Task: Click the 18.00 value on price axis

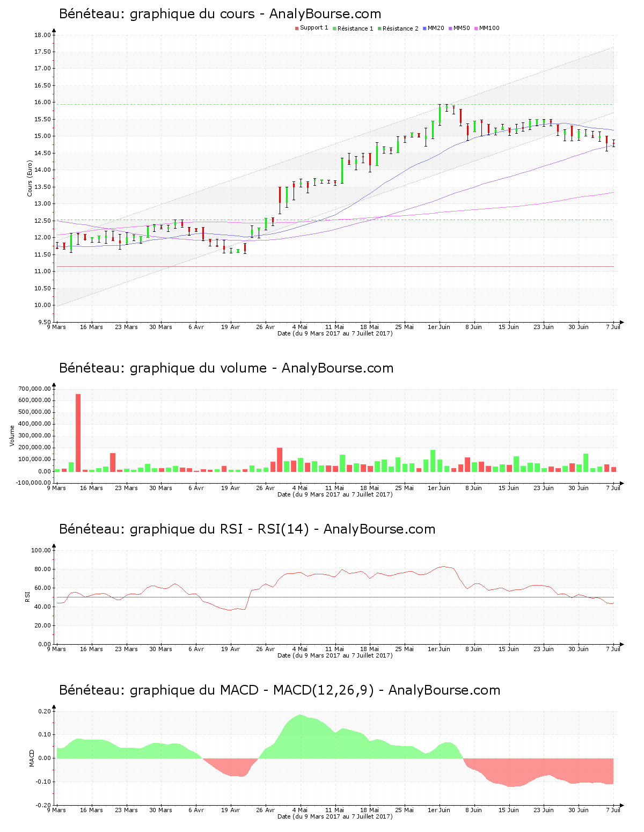Action: point(42,35)
